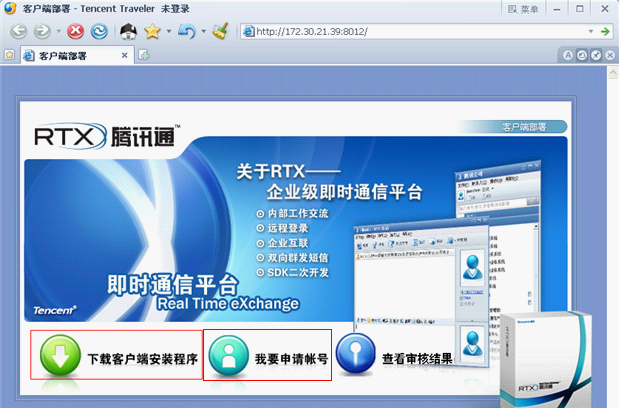Select the 客户端部署 browser tab
620x409 pixels.
[77, 56]
